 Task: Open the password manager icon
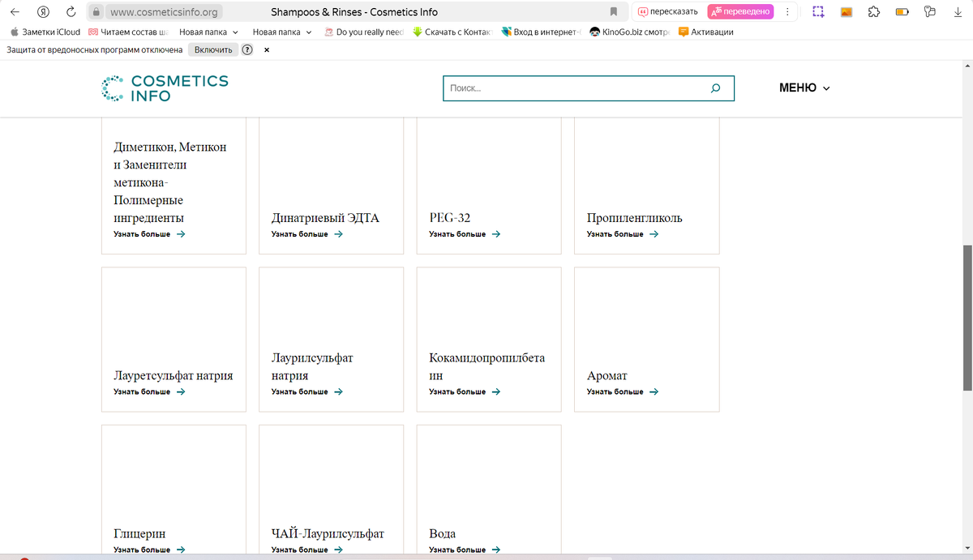pos(929,11)
